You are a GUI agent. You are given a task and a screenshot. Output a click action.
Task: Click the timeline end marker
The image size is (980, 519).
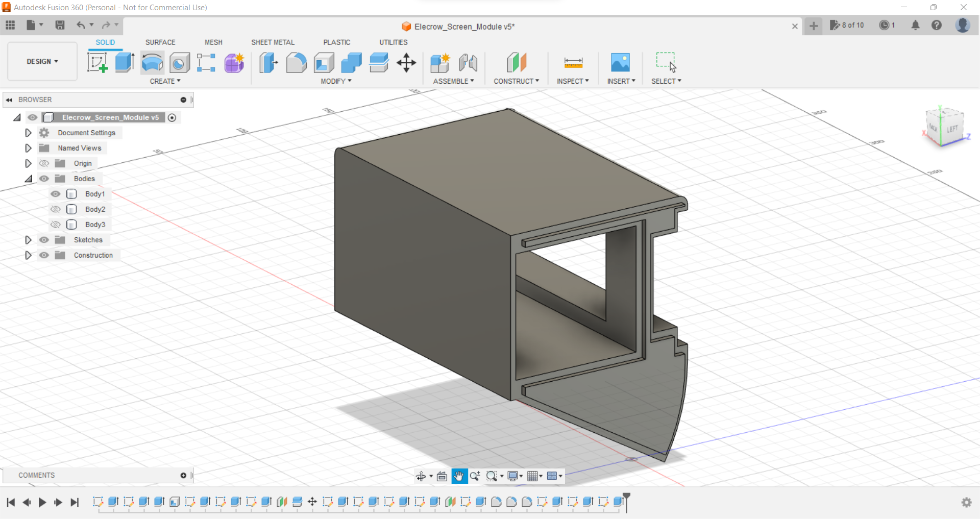pyautogui.click(x=627, y=502)
